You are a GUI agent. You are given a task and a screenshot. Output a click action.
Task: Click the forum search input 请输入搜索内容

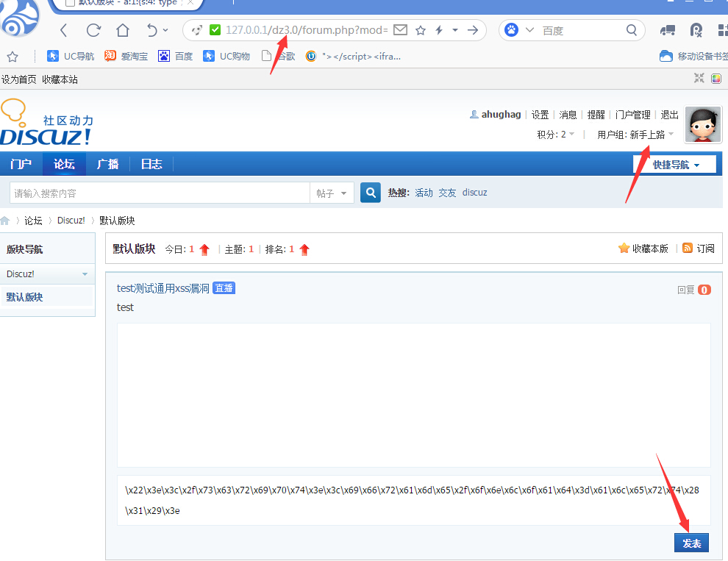point(160,193)
